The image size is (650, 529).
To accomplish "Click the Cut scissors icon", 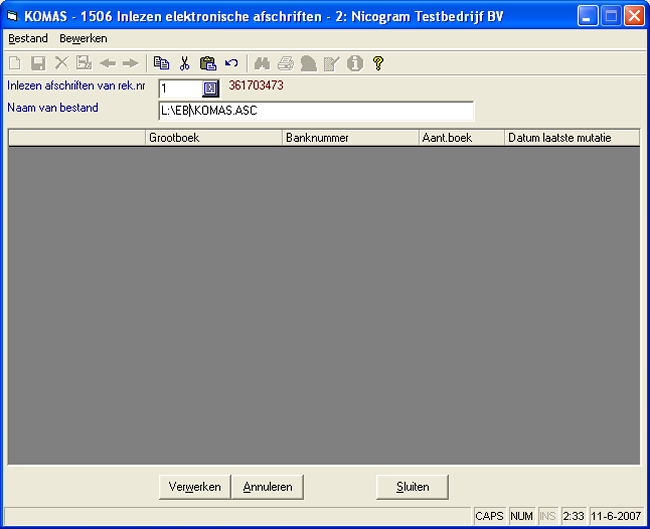I will tap(184, 63).
